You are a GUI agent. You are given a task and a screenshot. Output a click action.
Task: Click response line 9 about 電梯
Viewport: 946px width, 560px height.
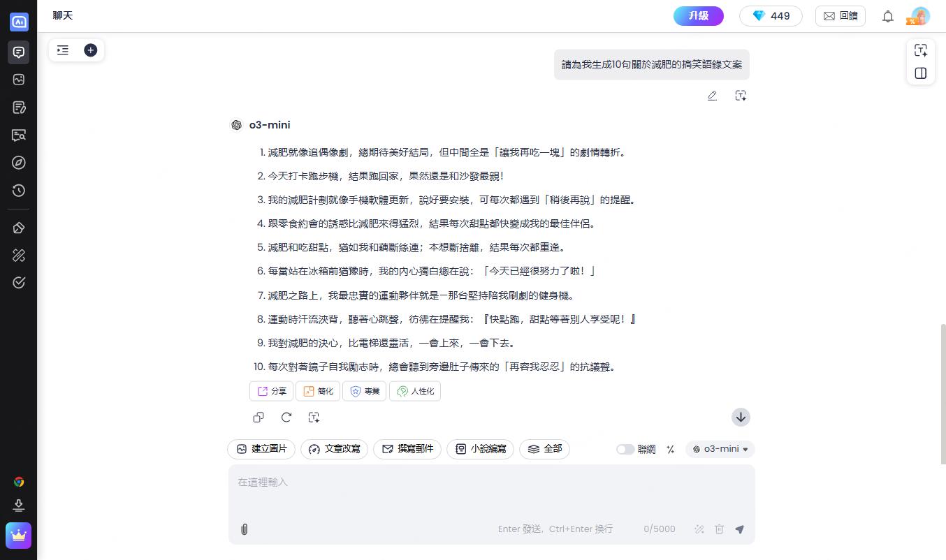pyautogui.click(x=392, y=343)
